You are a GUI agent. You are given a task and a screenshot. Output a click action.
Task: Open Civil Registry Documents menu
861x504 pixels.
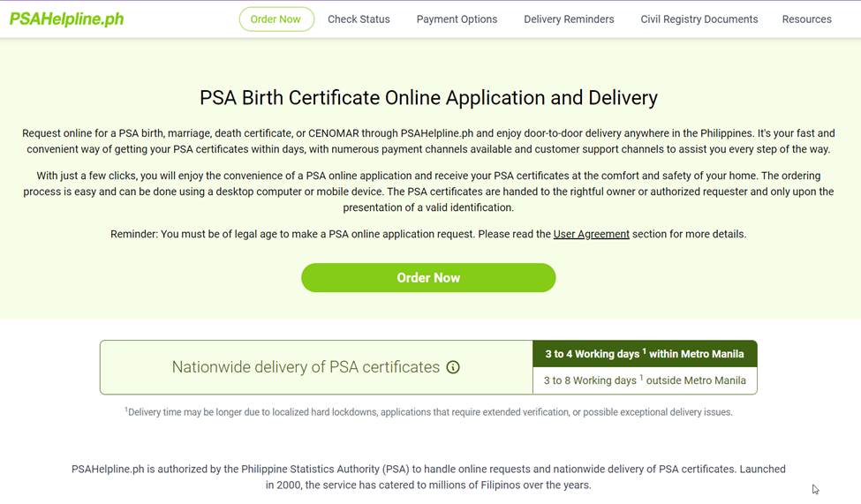pyautogui.click(x=699, y=19)
